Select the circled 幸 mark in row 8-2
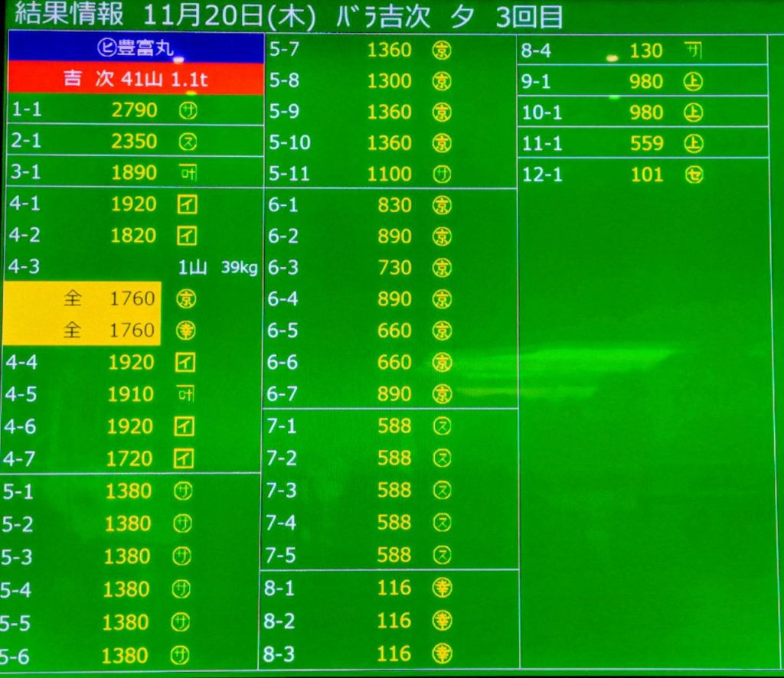Image resolution: width=784 pixels, height=678 pixels. pyautogui.click(x=442, y=621)
